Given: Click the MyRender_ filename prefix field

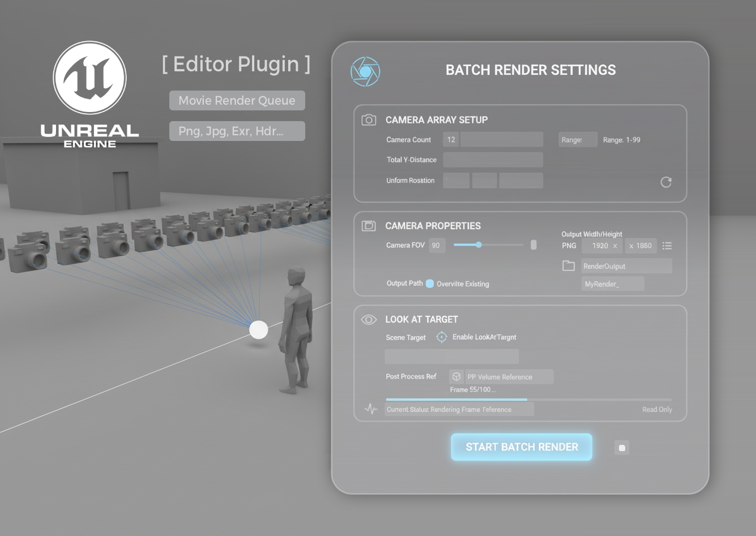Looking at the screenshot, I should pyautogui.click(x=613, y=284).
